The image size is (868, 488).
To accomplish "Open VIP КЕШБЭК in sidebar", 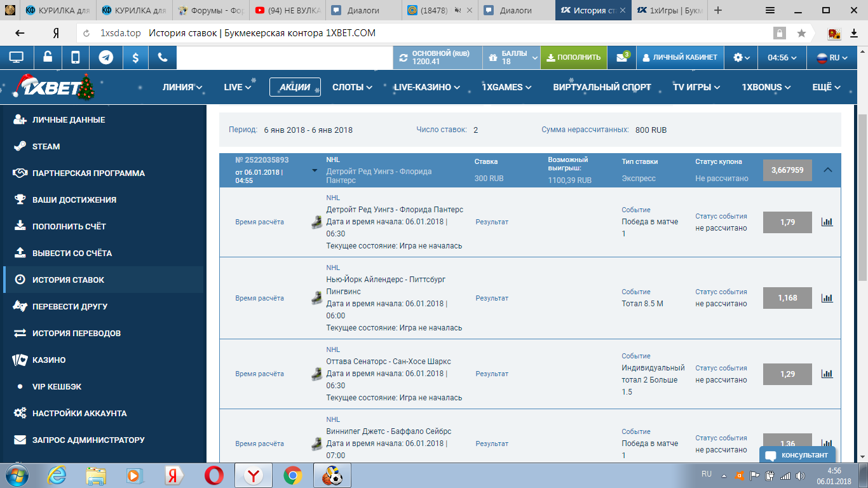I will click(x=103, y=386).
